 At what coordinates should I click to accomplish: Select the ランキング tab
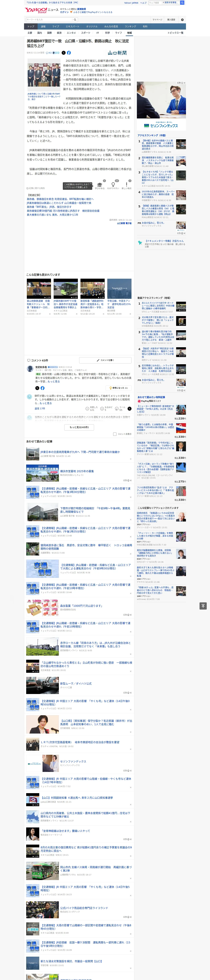[130, 27]
